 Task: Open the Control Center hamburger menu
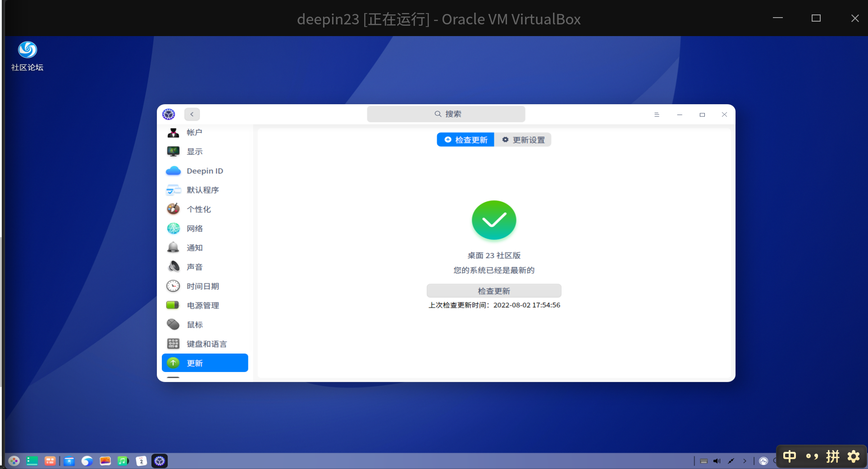[657, 115]
